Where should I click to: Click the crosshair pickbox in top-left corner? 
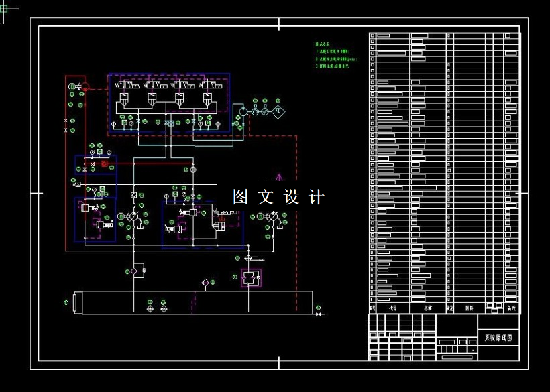(4, 9)
